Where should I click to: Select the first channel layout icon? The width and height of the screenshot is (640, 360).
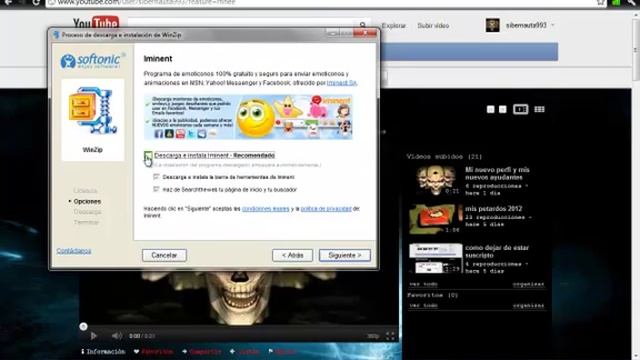click(x=491, y=109)
